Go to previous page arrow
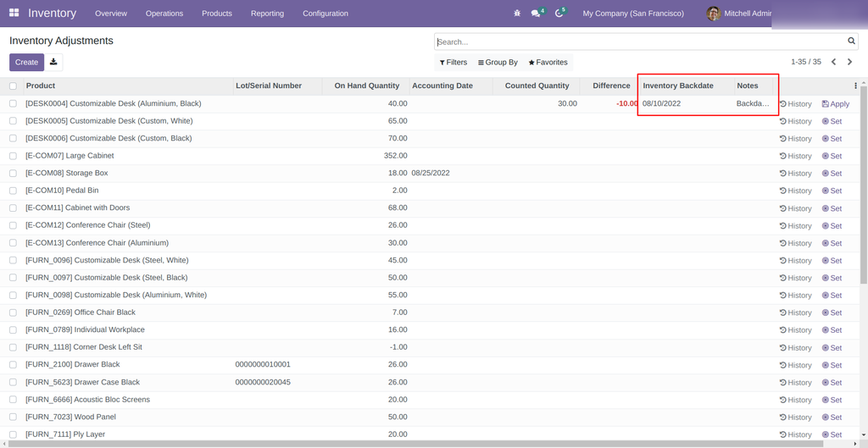 834,62
